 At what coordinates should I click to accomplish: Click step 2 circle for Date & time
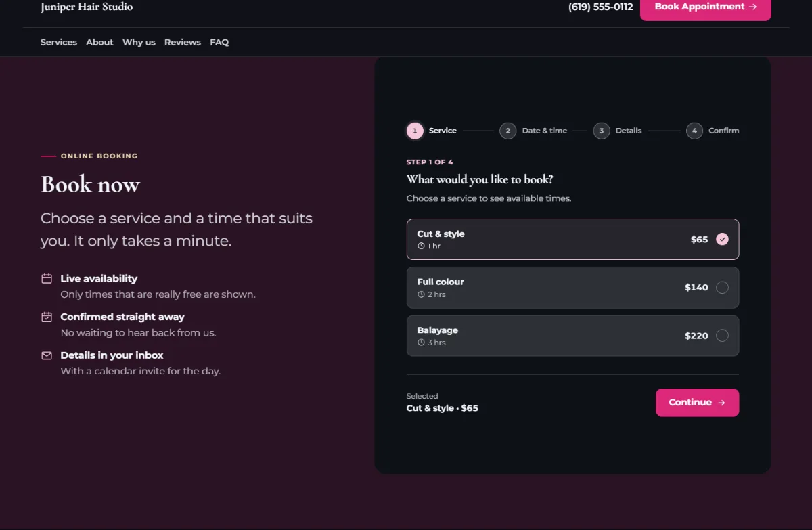pyautogui.click(x=508, y=131)
